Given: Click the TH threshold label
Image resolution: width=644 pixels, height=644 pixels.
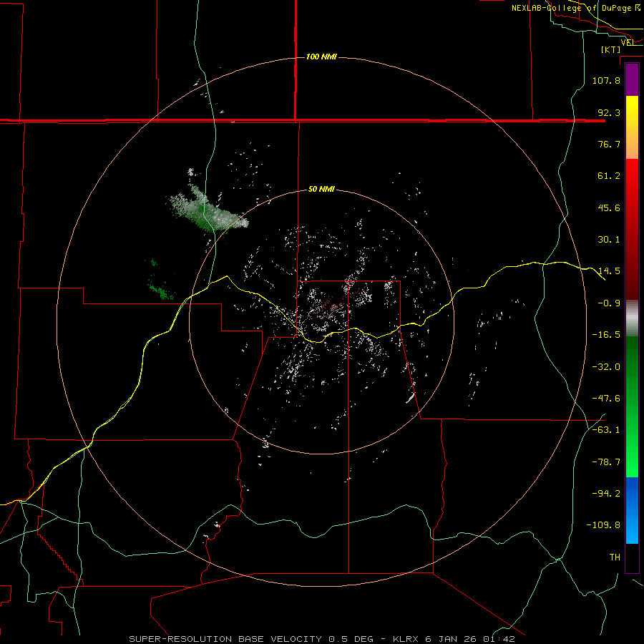Looking at the screenshot, I should 615,557.
